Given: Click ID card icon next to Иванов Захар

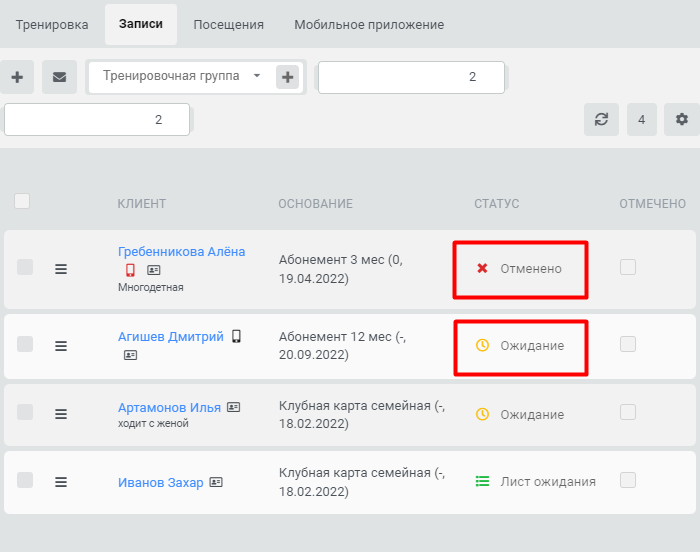Looking at the screenshot, I should (x=216, y=482).
